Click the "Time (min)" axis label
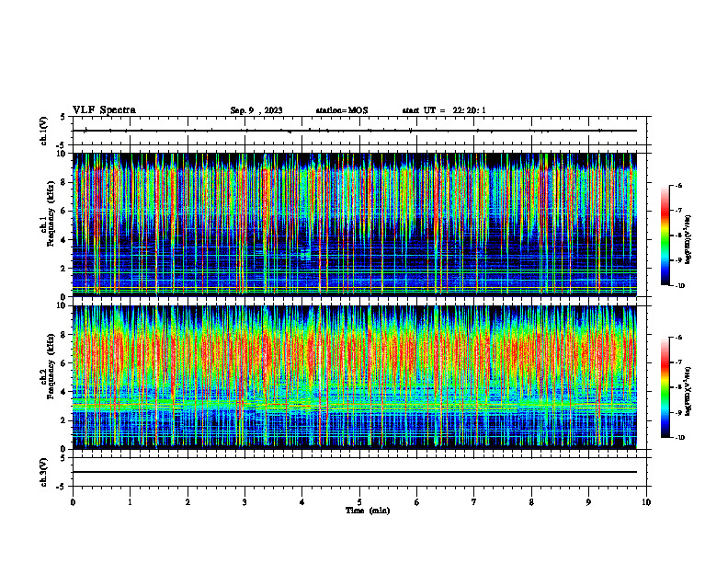The height and width of the screenshot is (563, 728). pos(368,511)
